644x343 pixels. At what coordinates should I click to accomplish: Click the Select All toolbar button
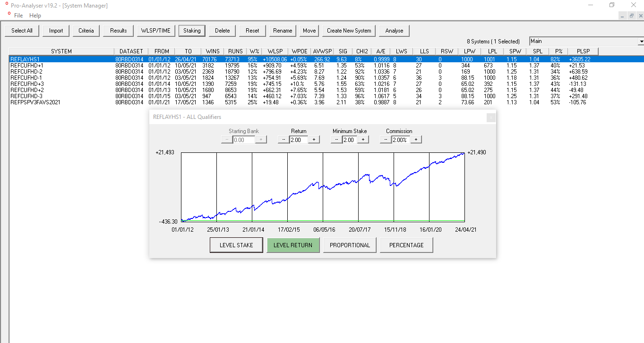click(x=22, y=31)
